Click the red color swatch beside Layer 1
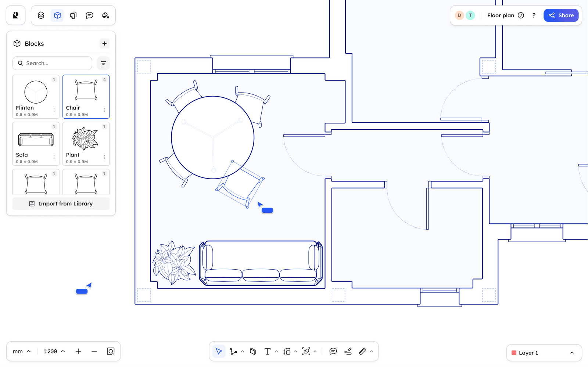Screen dimensions: 588x367 tap(514, 353)
